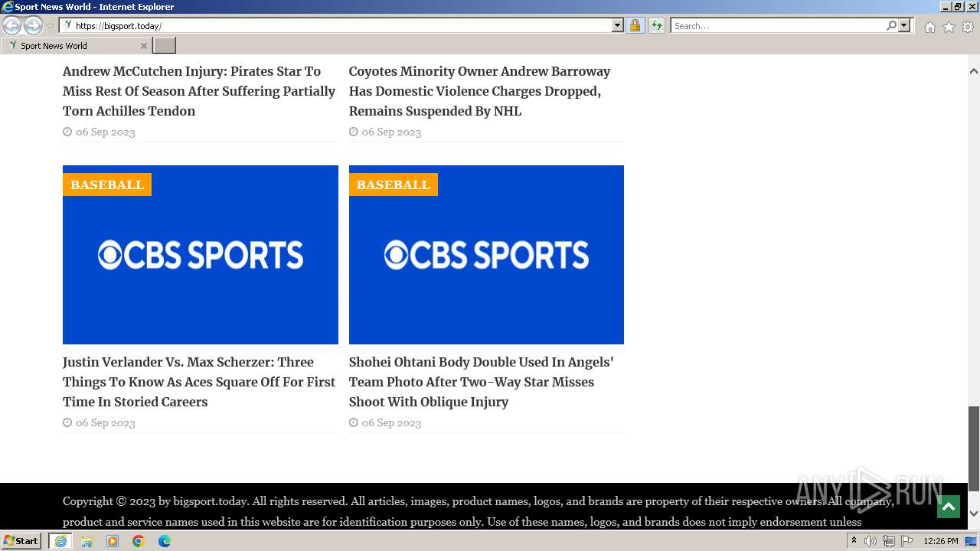The height and width of the screenshot is (551, 980).
Task: Click the 12:26 PM system clock
Action: click(x=940, y=541)
